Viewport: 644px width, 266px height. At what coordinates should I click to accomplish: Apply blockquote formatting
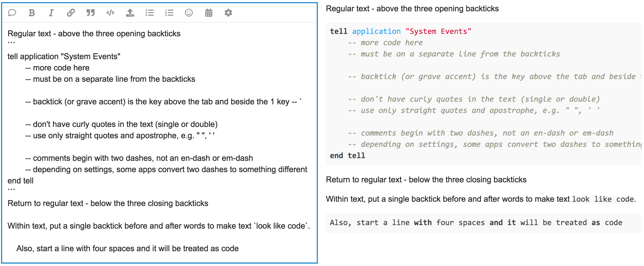tap(91, 13)
